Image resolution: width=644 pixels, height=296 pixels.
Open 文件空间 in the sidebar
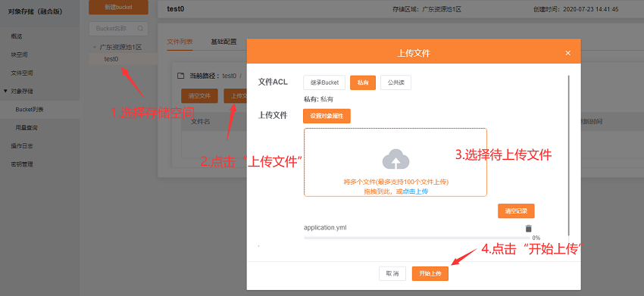pyautogui.click(x=22, y=73)
